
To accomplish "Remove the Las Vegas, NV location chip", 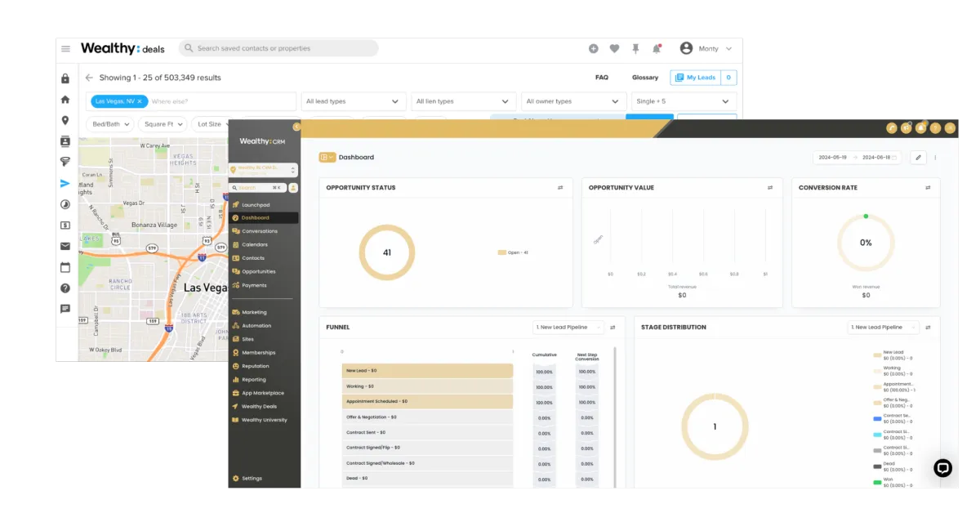I will (140, 101).
